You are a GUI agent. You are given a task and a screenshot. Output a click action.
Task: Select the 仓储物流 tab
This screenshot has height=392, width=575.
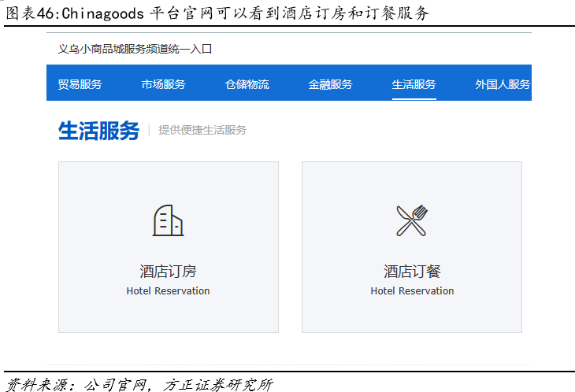pyautogui.click(x=247, y=84)
